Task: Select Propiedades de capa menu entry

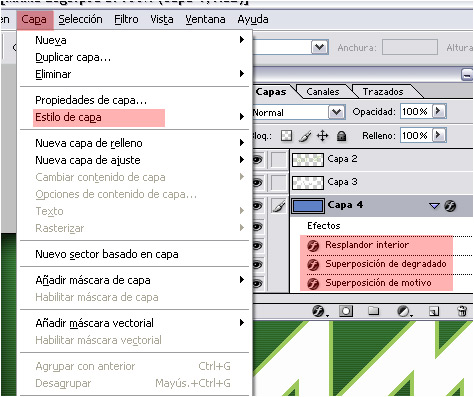Action: [135, 100]
